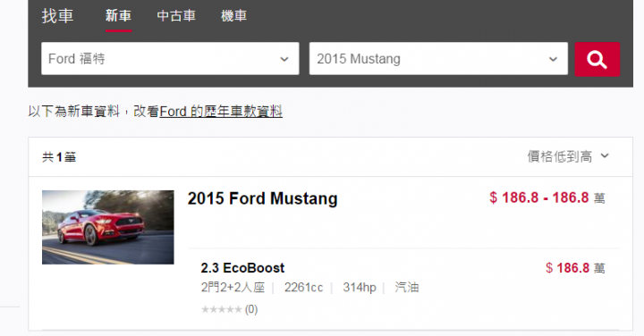
Task: Select the 2261cc displacement text
Action: coord(303,288)
